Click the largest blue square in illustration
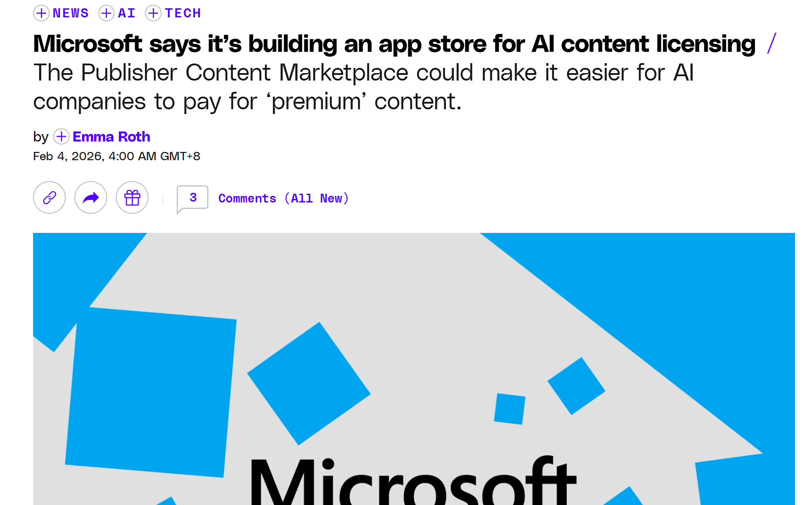 coord(151,392)
